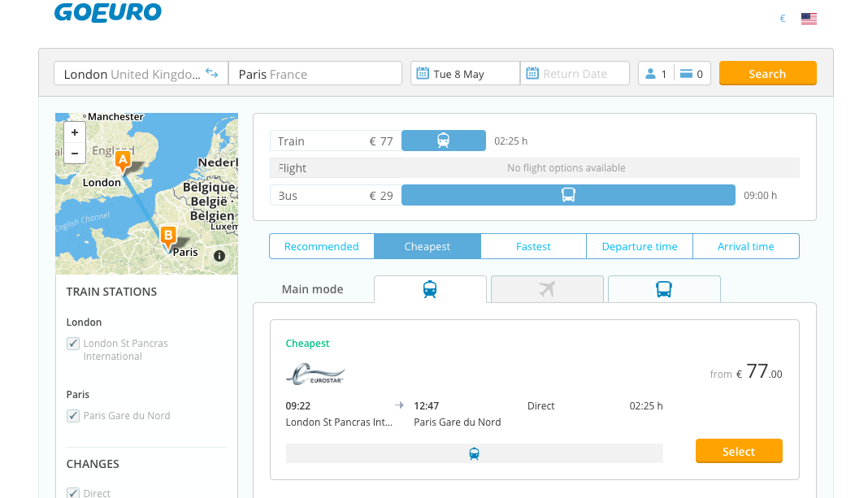868x498 pixels.
Task: Select the bus main mode tab
Action: pos(664,289)
